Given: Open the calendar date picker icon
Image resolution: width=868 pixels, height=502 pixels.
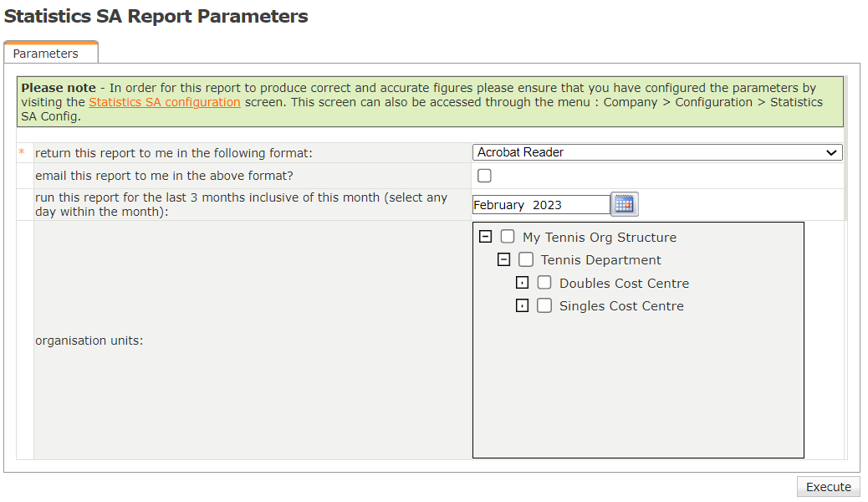Looking at the screenshot, I should tap(624, 203).
